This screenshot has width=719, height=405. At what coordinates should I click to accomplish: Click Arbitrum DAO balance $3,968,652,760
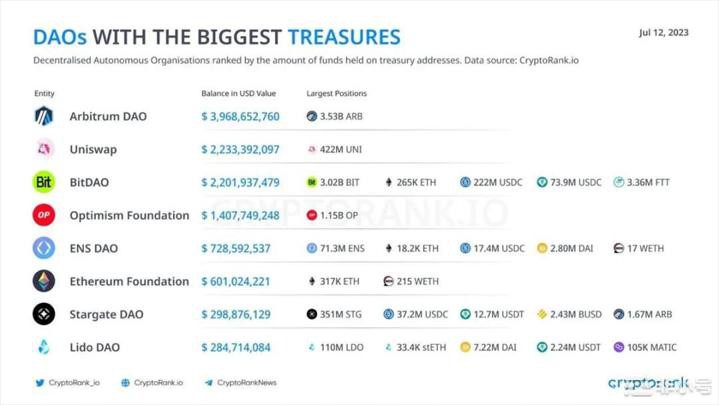point(240,117)
